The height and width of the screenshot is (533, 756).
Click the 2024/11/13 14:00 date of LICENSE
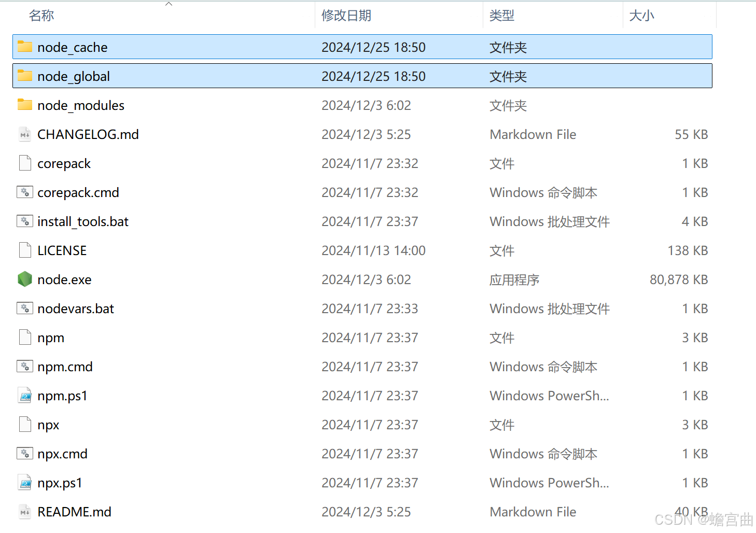pyautogui.click(x=373, y=250)
